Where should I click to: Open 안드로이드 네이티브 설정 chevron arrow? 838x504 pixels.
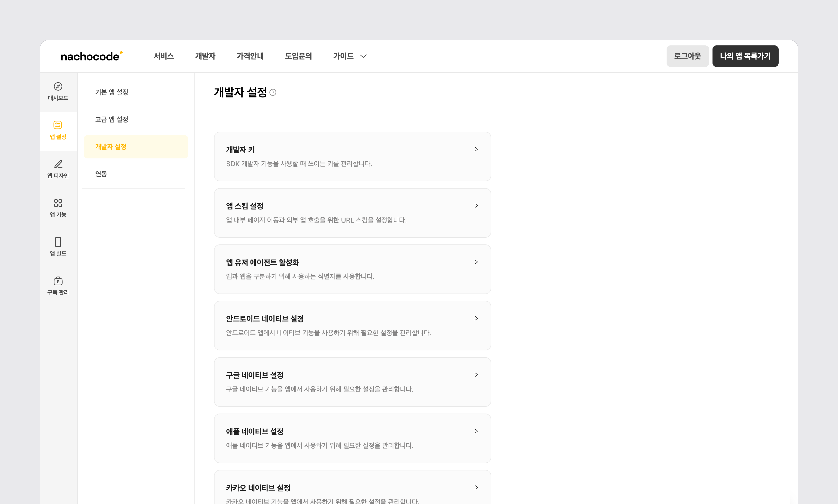(x=476, y=319)
